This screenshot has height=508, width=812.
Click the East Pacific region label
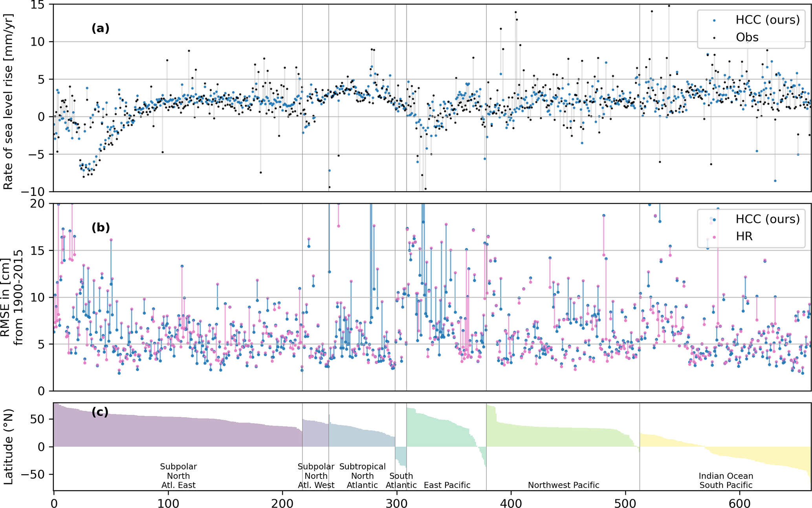447,485
